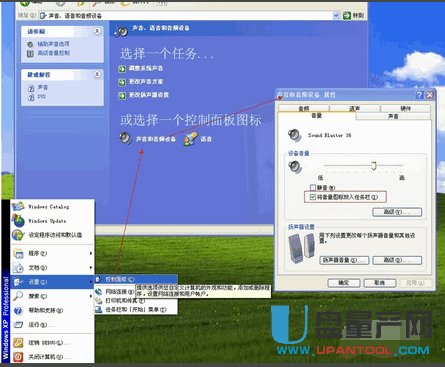
Task: Click the 网络连接 icon in the settings submenu
Action: point(99,292)
